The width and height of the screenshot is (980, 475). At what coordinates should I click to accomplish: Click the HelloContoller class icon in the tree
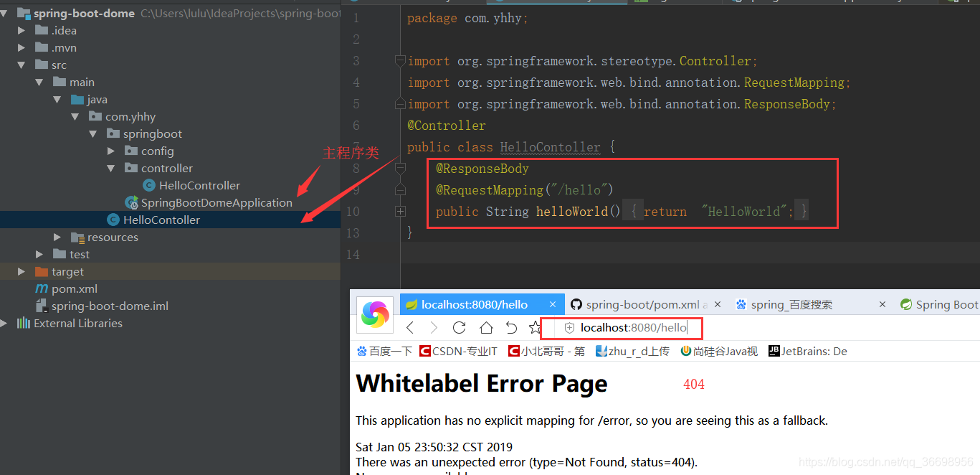tap(113, 220)
